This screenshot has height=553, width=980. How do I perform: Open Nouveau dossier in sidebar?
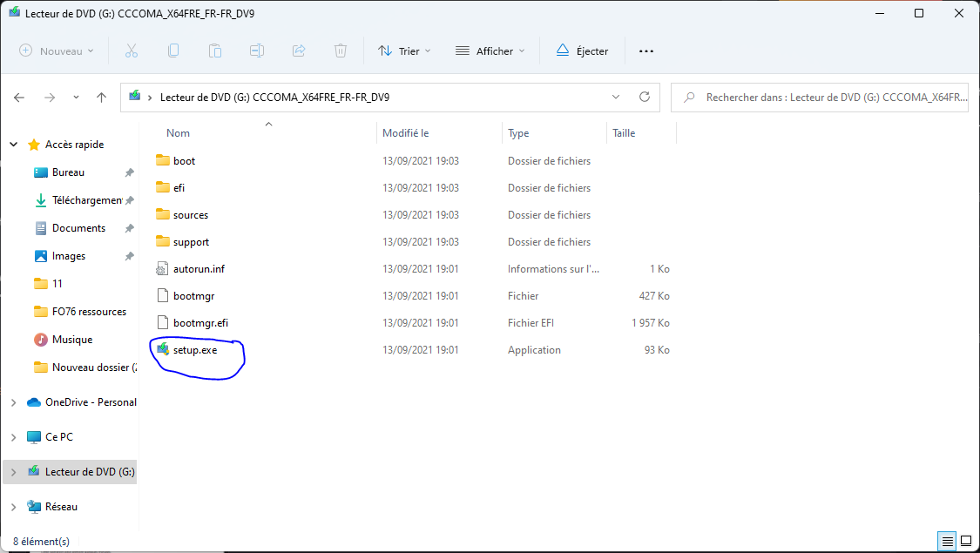click(x=94, y=368)
